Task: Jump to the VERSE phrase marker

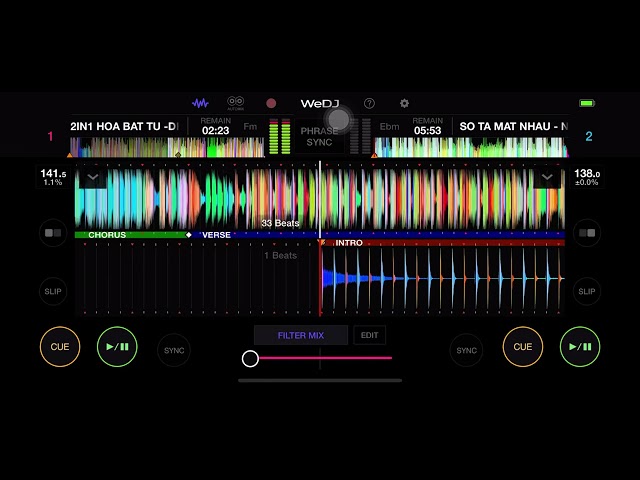Action: pyautogui.click(x=216, y=235)
